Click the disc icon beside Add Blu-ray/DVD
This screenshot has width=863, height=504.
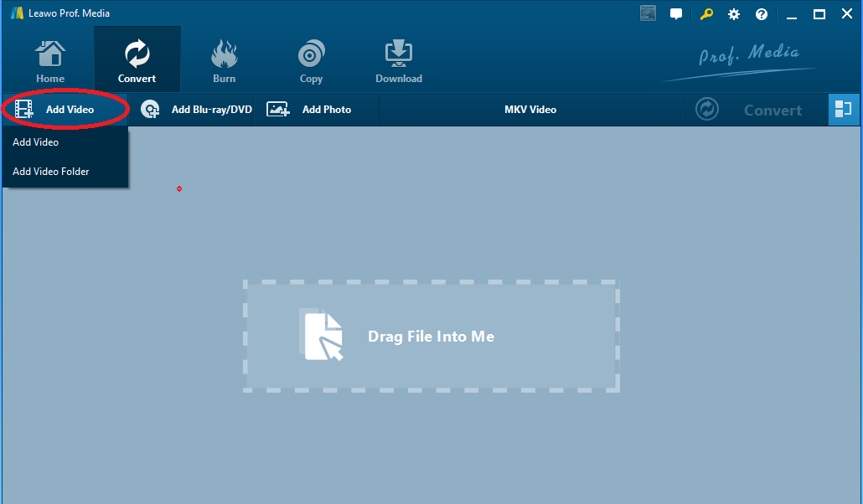150,110
